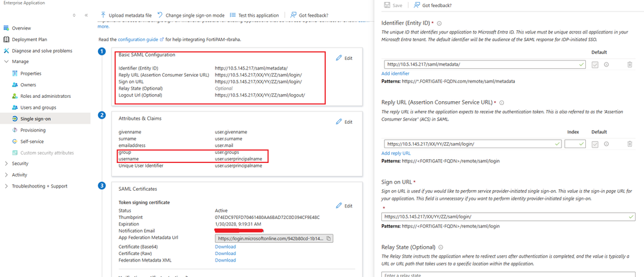Click Add reply URL link
The width and height of the screenshot is (644, 277).
[396, 153]
